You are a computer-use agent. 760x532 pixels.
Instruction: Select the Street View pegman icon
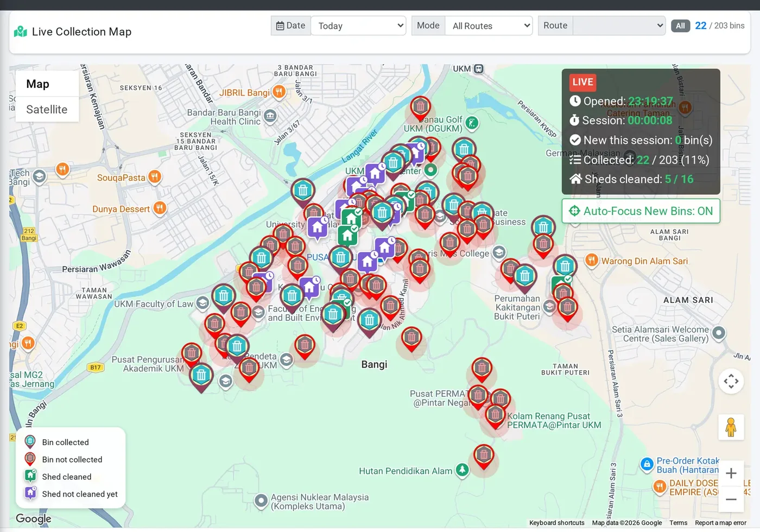pos(731,427)
